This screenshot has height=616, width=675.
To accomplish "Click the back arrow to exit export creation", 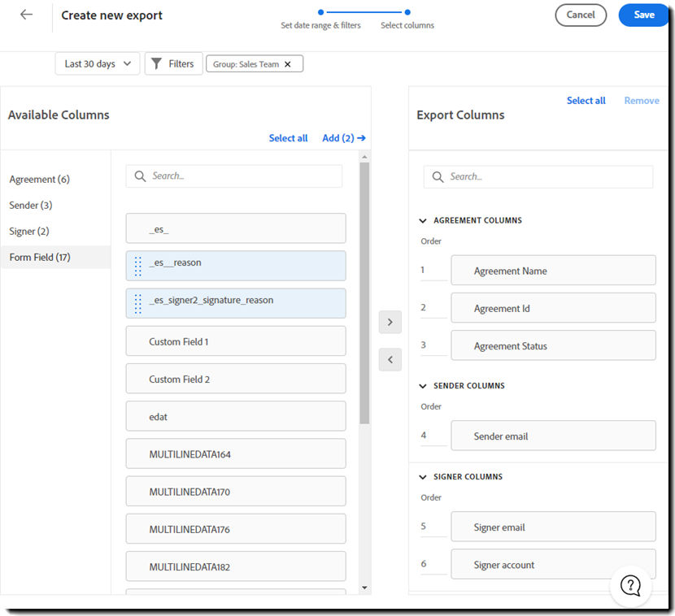I will pos(24,15).
